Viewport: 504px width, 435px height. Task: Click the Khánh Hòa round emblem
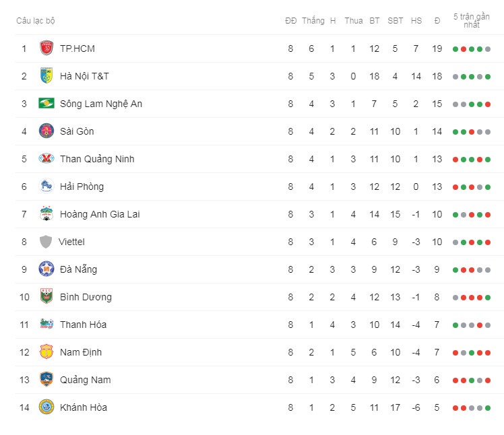(46, 407)
